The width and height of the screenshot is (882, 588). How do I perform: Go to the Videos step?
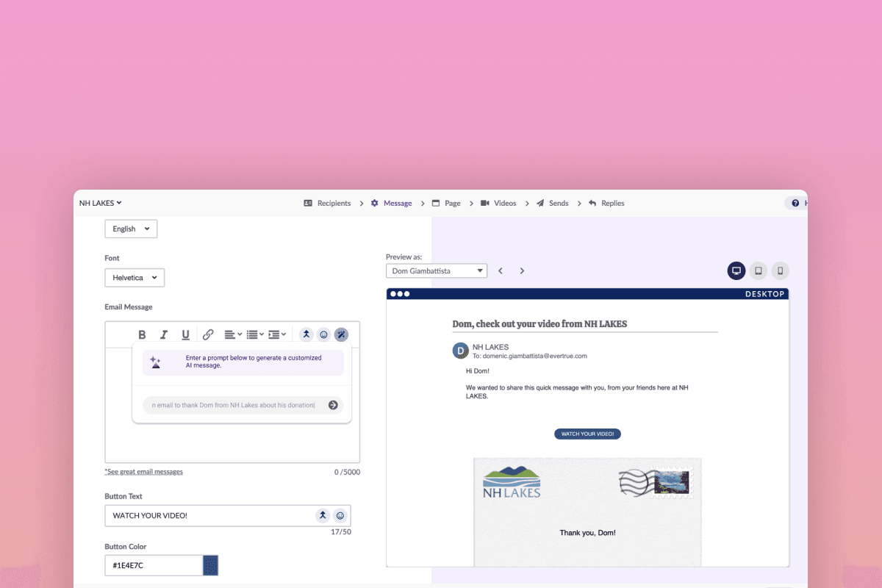click(498, 203)
